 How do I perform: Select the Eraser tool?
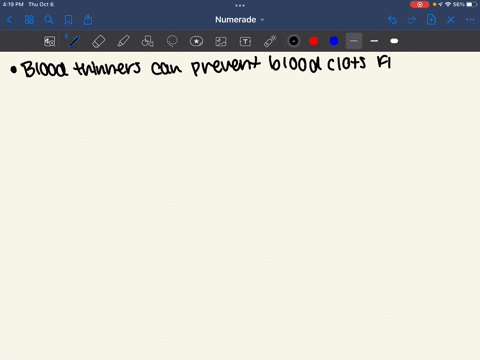point(99,41)
